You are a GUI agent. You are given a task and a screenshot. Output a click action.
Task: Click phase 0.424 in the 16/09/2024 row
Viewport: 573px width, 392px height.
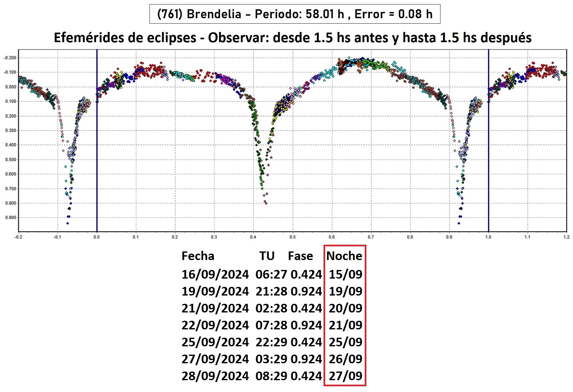[x=306, y=274]
